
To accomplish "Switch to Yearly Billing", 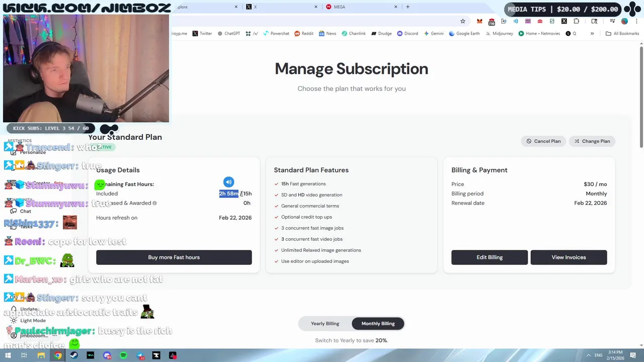I will pos(325,324).
